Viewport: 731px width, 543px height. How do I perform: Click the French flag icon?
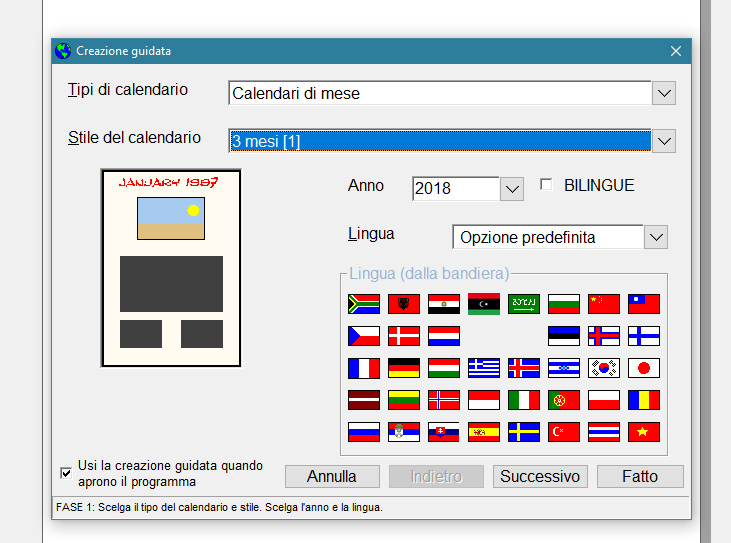coord(364,368)
